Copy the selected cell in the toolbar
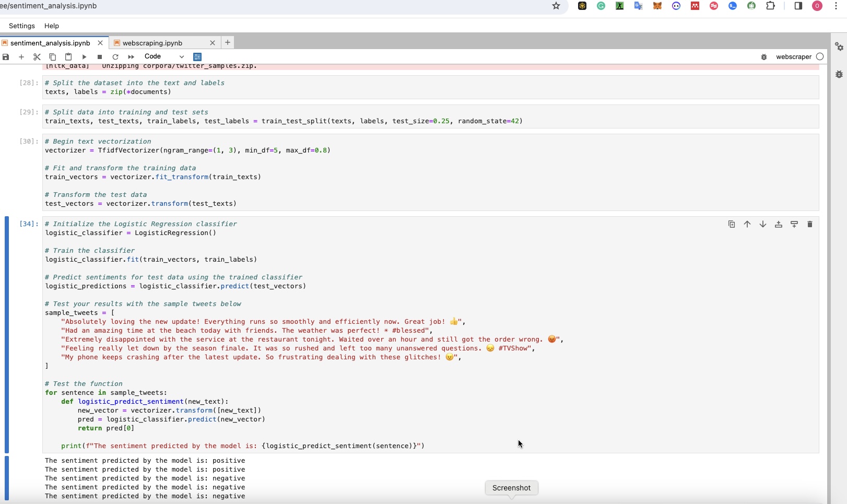The width and height of the screenshot is (847, 504). [x=53, y=57]
